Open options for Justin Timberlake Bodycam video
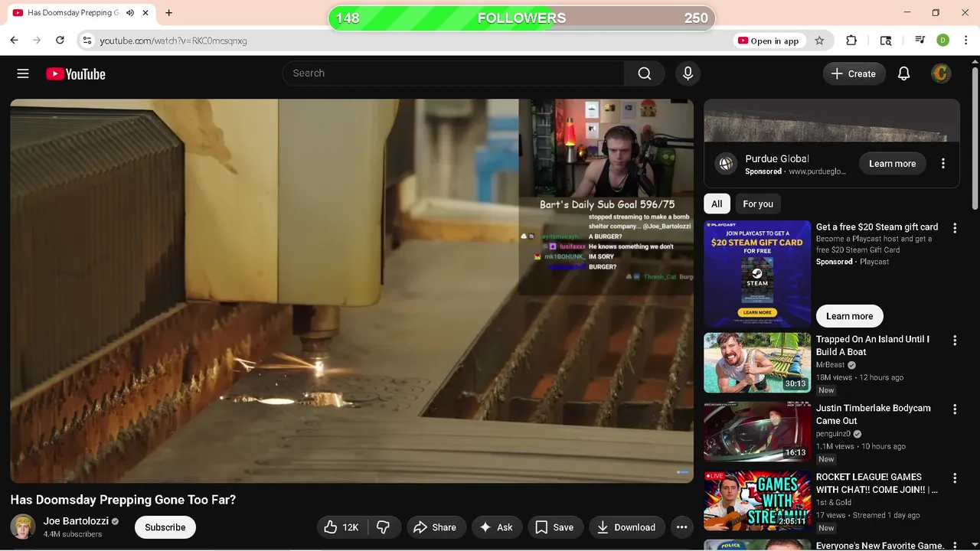The image size is (980, 551). click(x=955, y=409)
